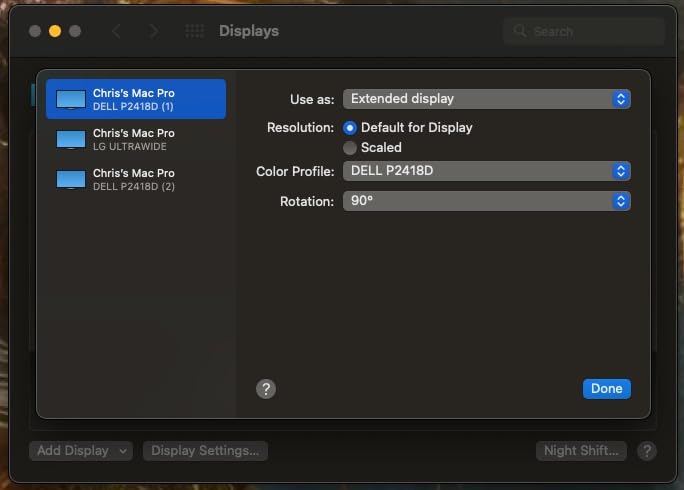Click the Displays window title
This screenshot has width=684, height=490.
(x=249, y=31)
